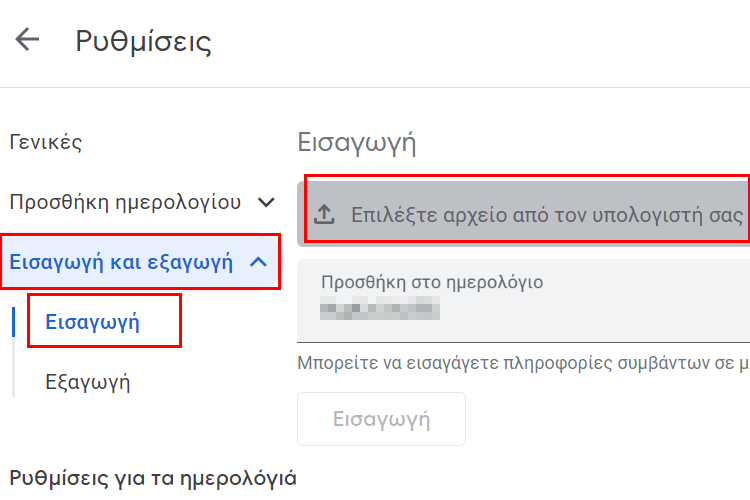Click the Ρυθμίσεις για τα ημερολόγιά heading
Image resolution: width=750 pixels, height=500 pixels.
[x=153, y=478]
